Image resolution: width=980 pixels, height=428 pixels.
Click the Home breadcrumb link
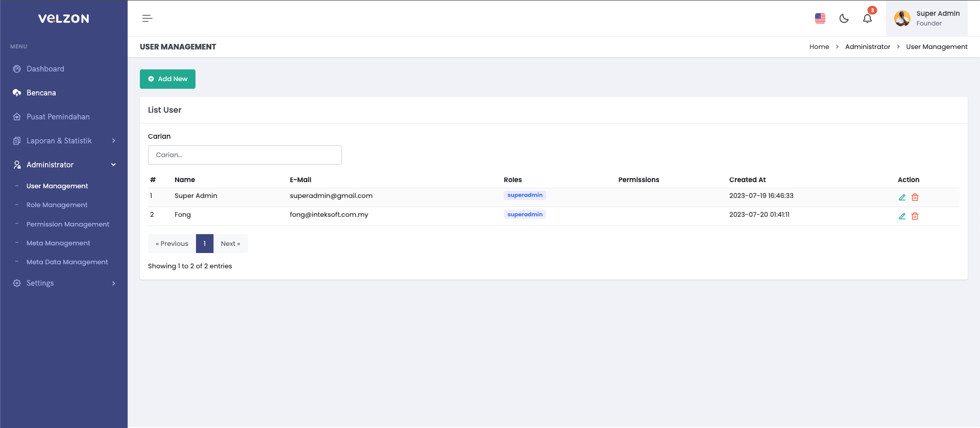coord(819,47)
